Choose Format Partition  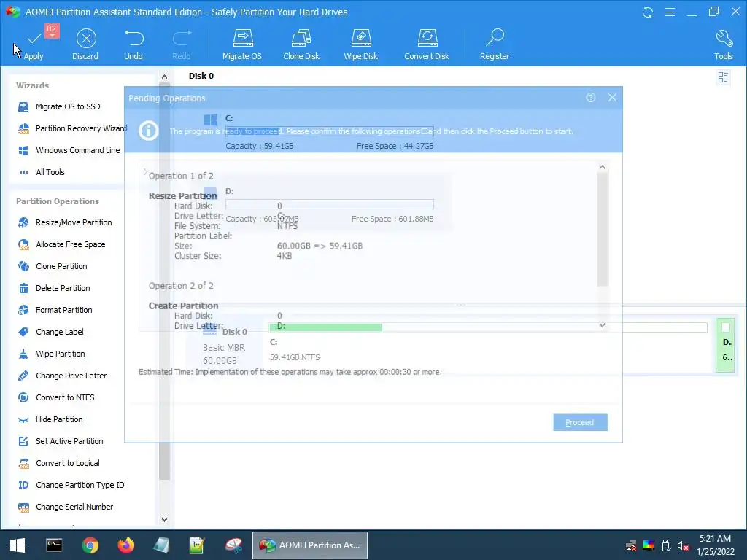[55, 310]
